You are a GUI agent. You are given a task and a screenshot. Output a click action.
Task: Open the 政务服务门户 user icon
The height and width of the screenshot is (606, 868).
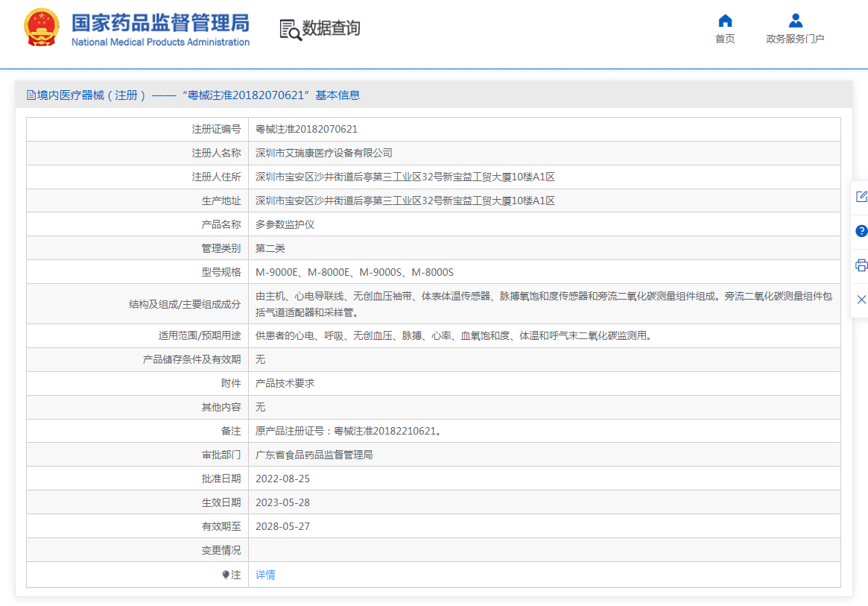796,20
